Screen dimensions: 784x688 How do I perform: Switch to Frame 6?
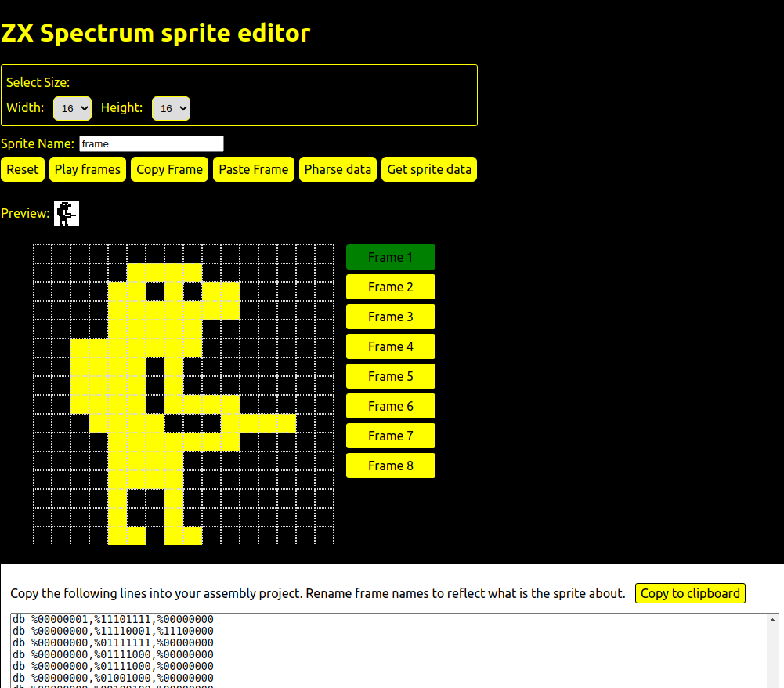(391, 406)
